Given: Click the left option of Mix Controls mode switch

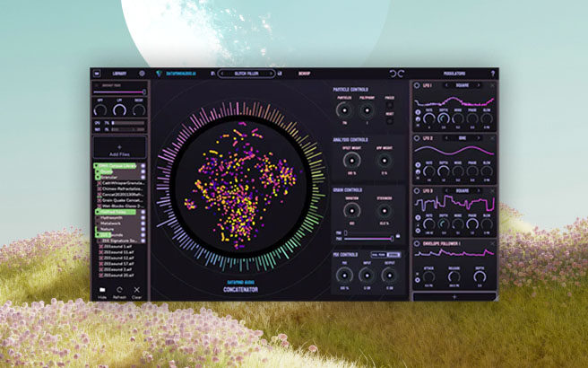Looking at the screenshot, I should coord(378,255).
